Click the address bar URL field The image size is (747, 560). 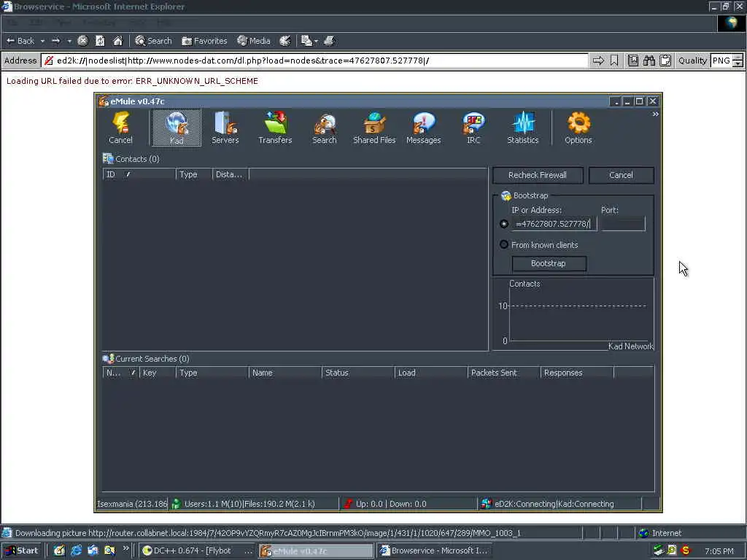click(315, 61)
